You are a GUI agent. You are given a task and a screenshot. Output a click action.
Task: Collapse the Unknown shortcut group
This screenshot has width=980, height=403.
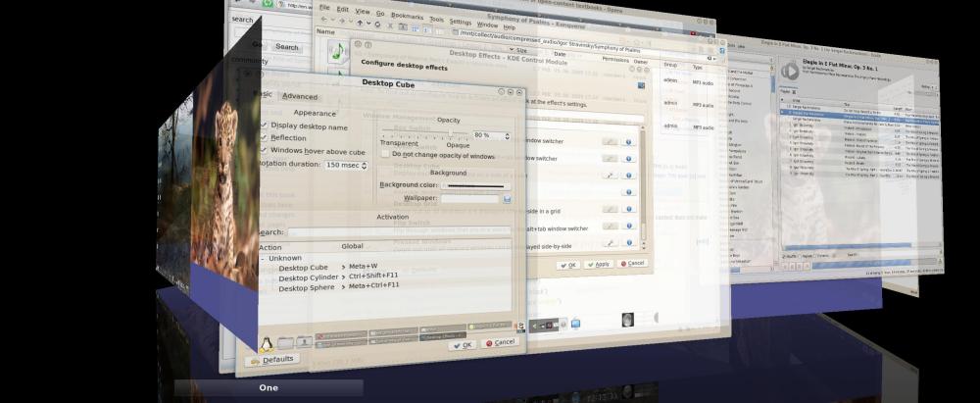click(x=263, y=258)
